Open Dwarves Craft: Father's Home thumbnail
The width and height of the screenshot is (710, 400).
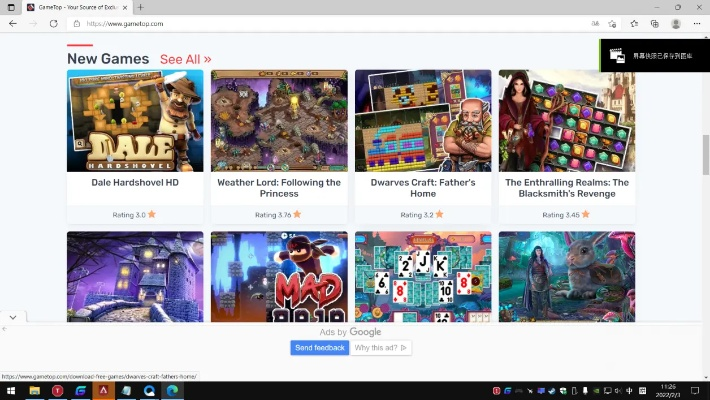pos(423,120)
